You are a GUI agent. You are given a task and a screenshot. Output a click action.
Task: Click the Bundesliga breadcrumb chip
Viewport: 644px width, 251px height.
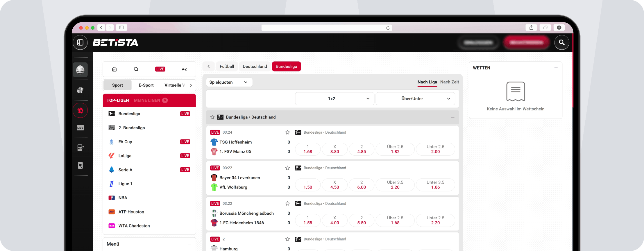pyautogui.click(x=286, y=67)
